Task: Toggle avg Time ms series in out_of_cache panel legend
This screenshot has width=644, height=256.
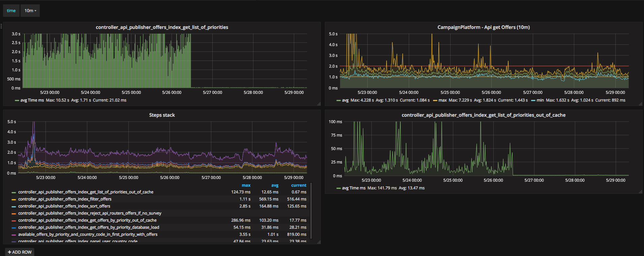Action: coord(354,188)
